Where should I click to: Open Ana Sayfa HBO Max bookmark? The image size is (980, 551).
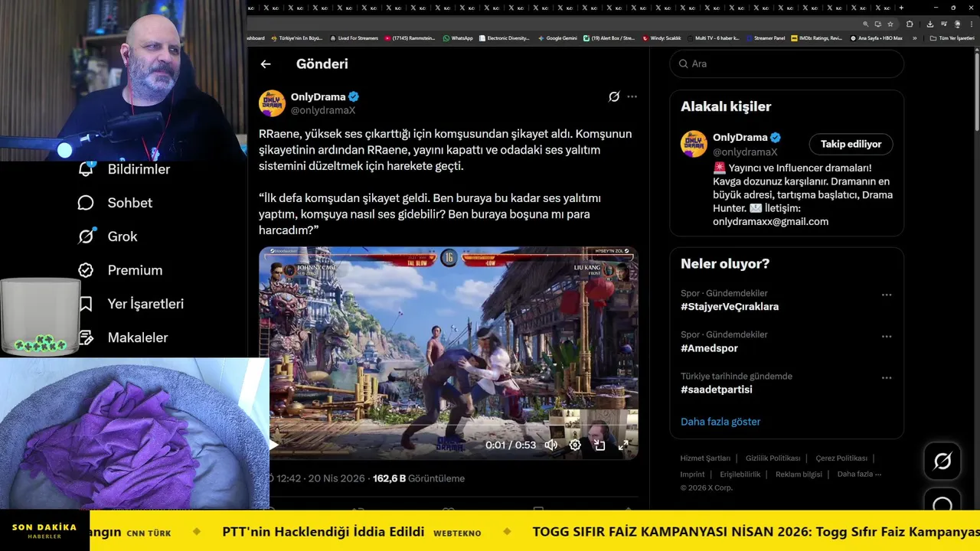pos(877,38)
